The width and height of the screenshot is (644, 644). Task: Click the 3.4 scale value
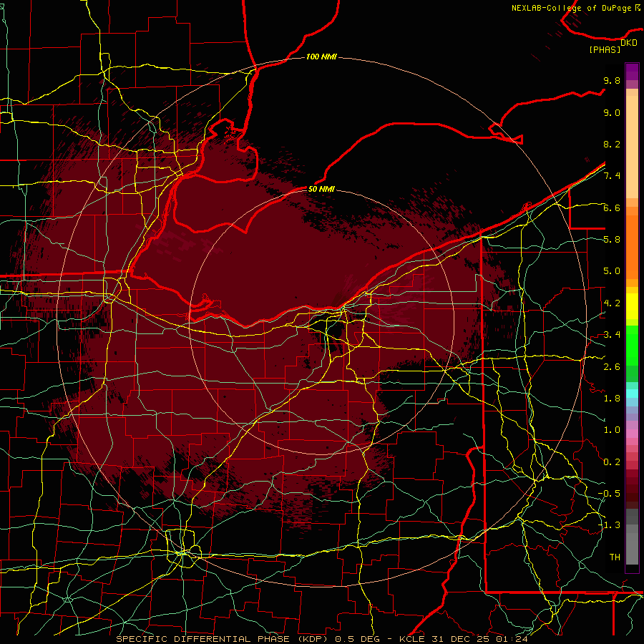[612, 335]
